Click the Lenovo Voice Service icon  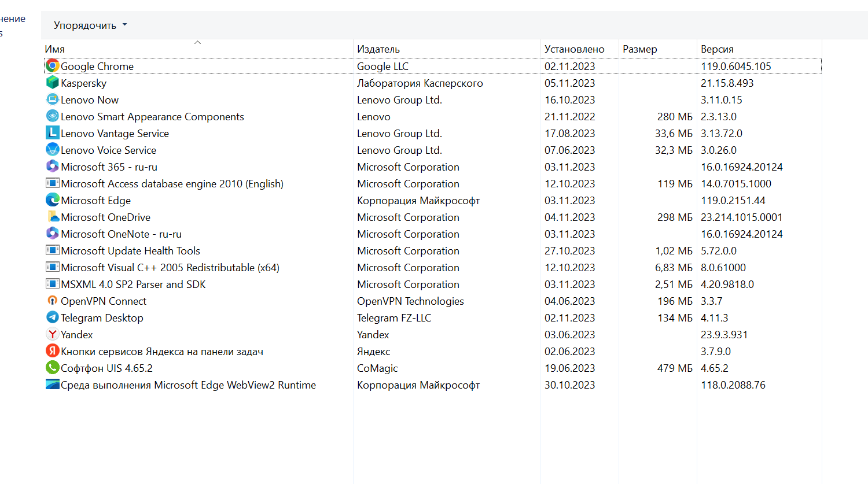coord(53,150)
